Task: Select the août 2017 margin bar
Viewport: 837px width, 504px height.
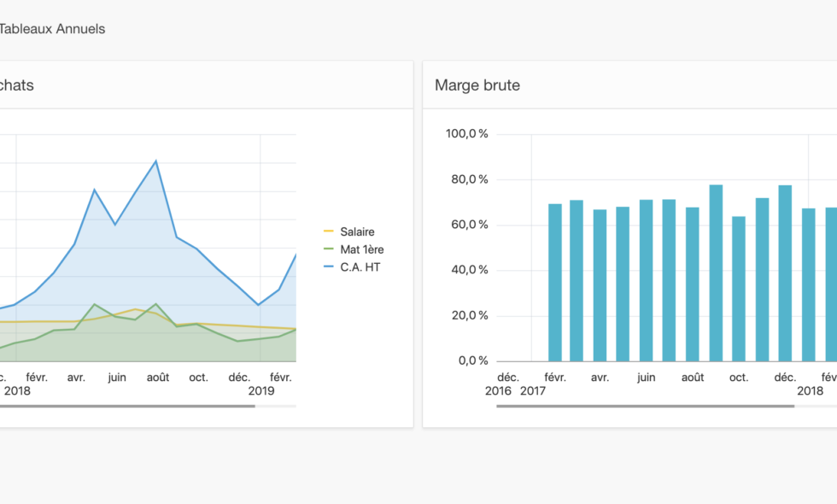Action: 693,284
